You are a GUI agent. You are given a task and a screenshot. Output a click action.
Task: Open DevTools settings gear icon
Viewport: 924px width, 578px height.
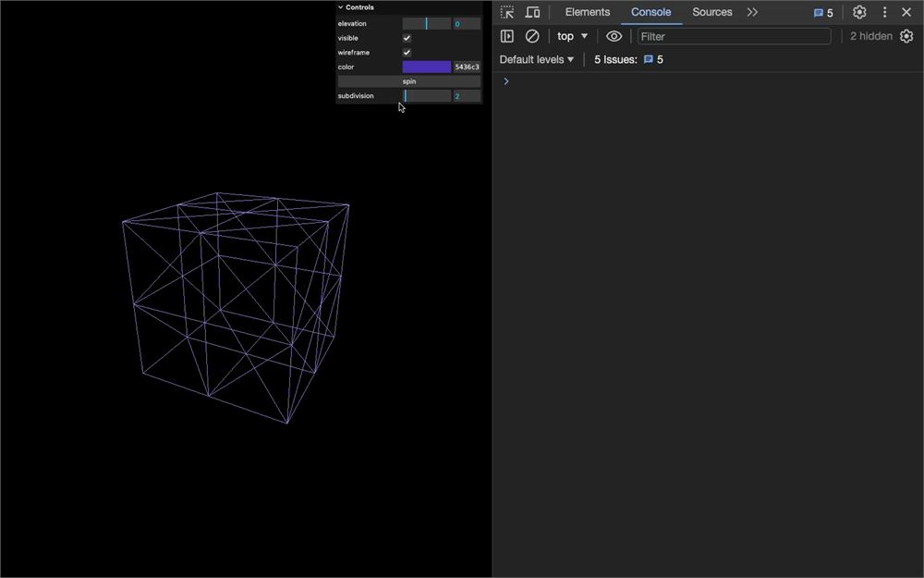859,12
